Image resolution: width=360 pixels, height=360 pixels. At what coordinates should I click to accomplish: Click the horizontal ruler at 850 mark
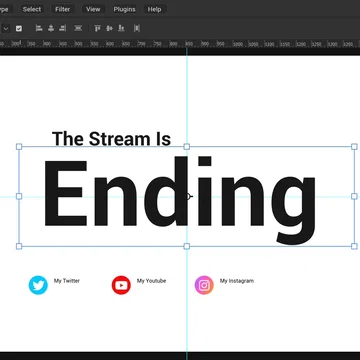pyautogui.click(x=189, y=44)
